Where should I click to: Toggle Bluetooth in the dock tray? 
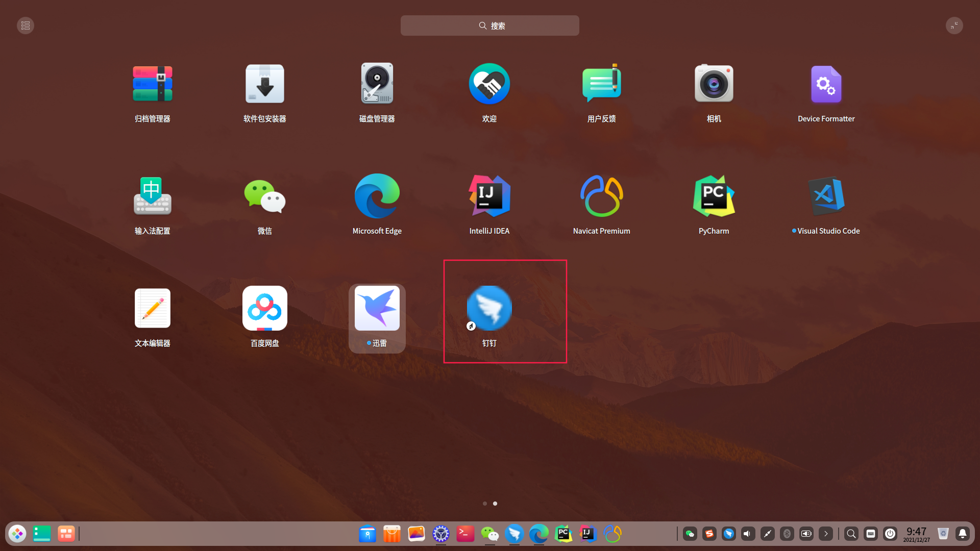[787, 534]
